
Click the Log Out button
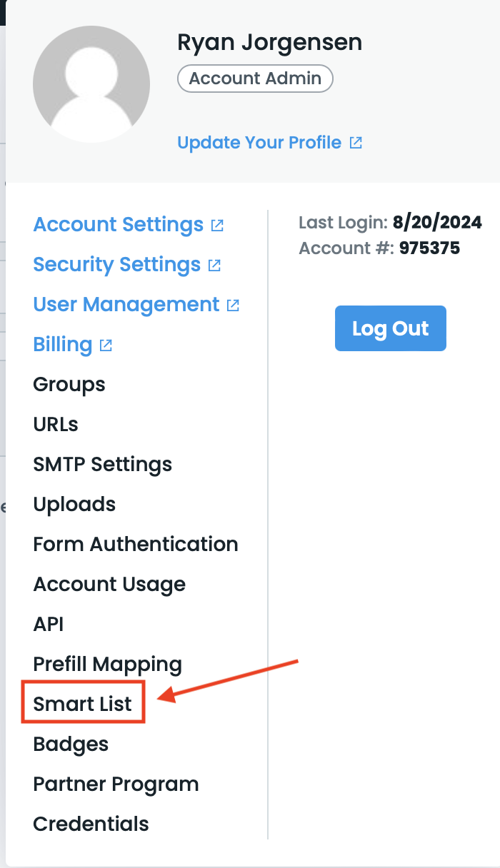pyautogui.click(x=390, y=328)
